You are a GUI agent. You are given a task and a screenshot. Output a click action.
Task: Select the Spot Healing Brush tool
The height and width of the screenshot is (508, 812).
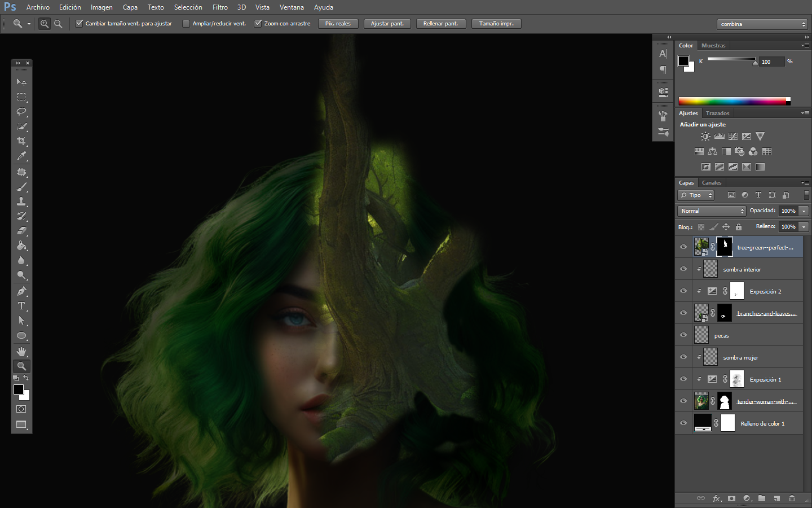click(21, 172)
